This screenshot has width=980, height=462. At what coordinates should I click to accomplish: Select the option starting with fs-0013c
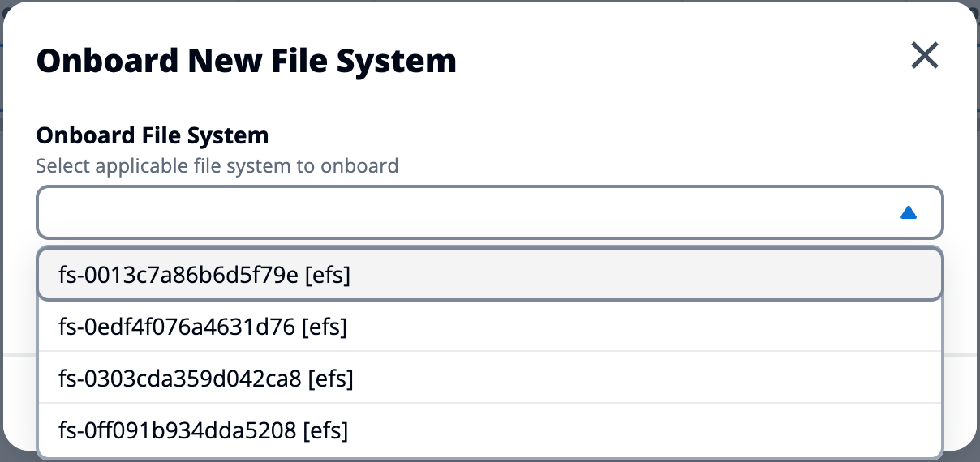pos(204,276)
